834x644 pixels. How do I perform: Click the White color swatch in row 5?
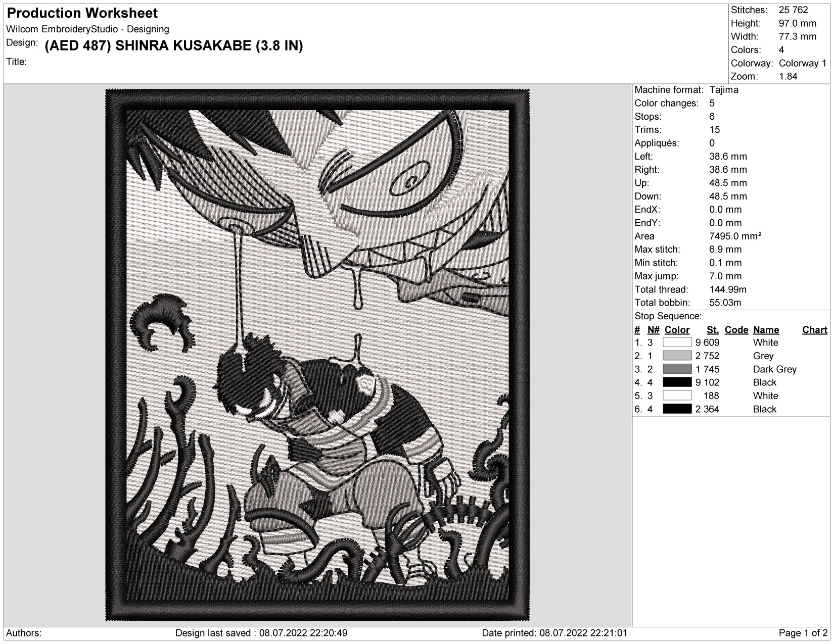pos(677,395)
